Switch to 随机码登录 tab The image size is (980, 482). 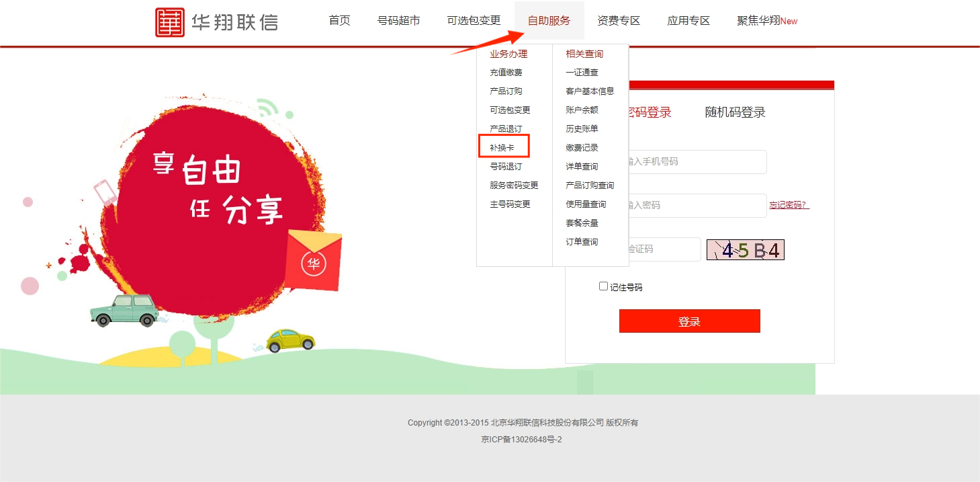point(735,112)
